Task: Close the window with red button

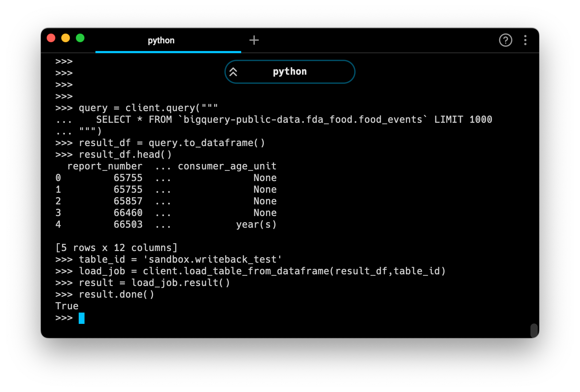Action: pos(51,38)
